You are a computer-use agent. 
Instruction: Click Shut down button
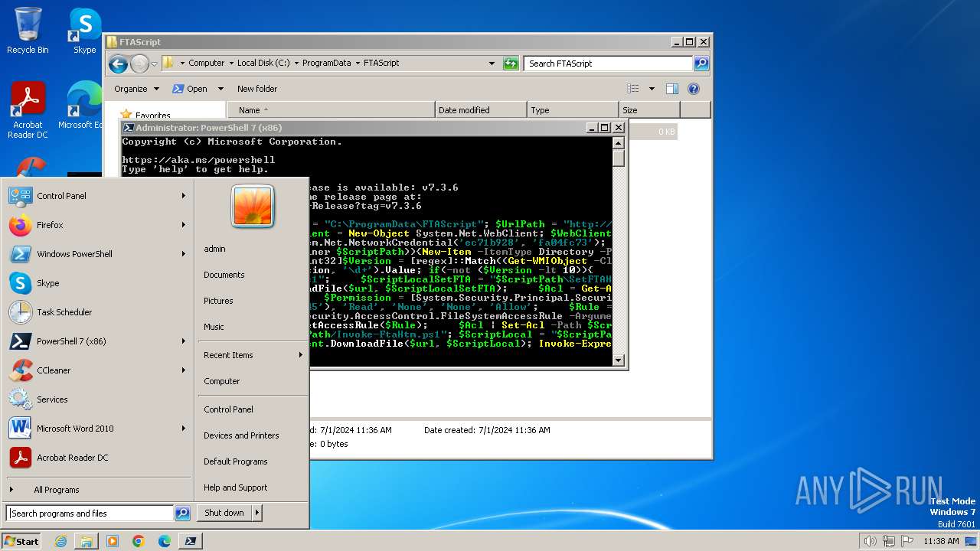[224, 513]
